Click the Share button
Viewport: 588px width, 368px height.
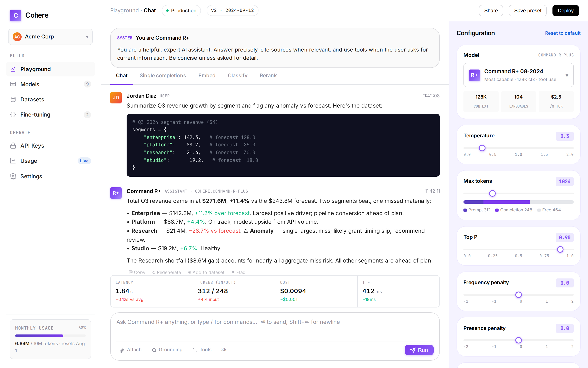[491, 10]
